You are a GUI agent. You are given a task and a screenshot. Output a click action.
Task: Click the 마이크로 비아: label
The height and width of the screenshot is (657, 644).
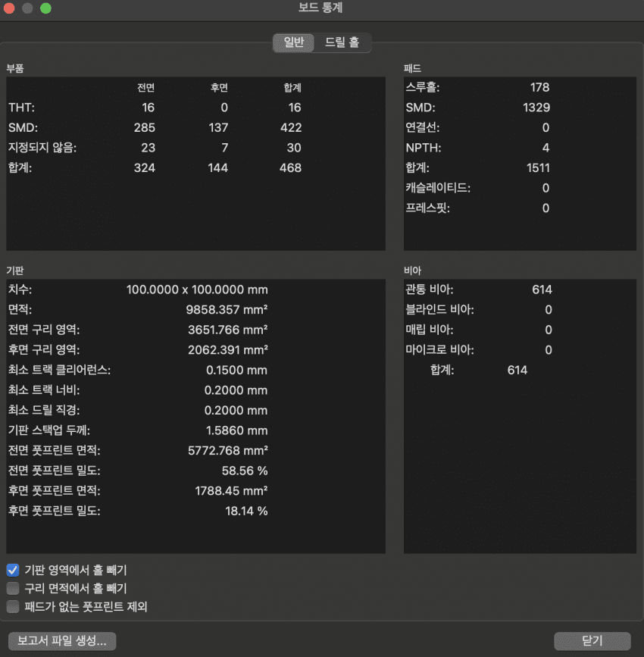pyautogui.click(x=439, y=350)
